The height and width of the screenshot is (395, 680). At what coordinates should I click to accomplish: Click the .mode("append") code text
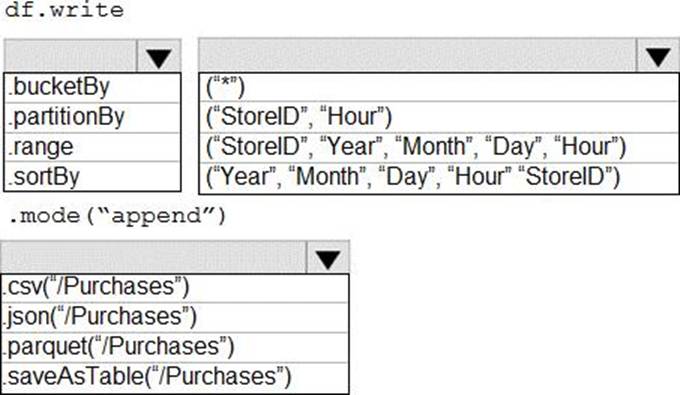click(118, 215)
